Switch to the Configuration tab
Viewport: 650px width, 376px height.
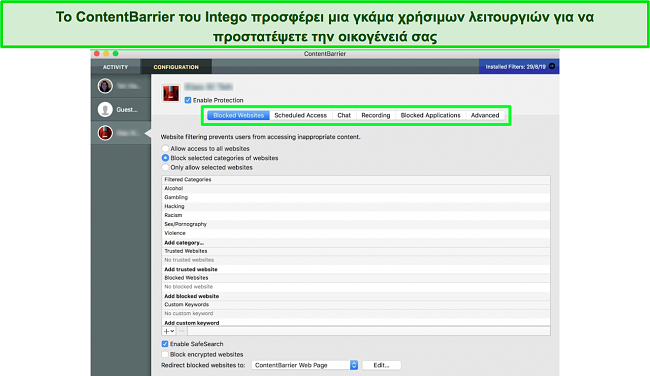tap(176, 67)
